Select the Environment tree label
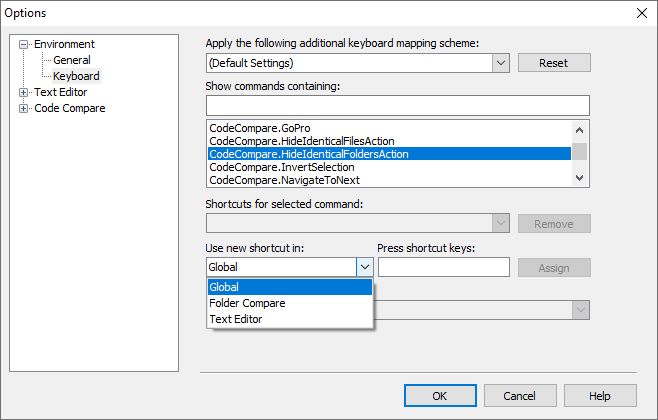This screenshot has width=658, height=420. [64, 44]
